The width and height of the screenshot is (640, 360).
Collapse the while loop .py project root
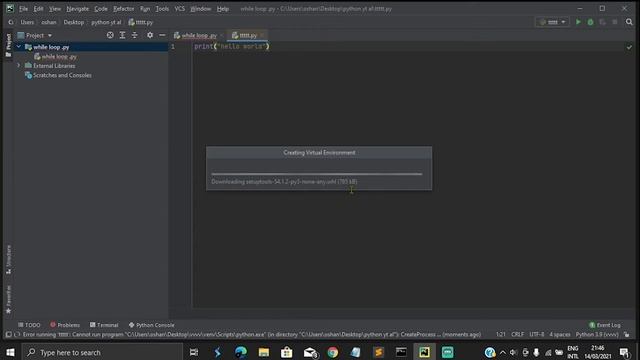click(x=18, y=47)
